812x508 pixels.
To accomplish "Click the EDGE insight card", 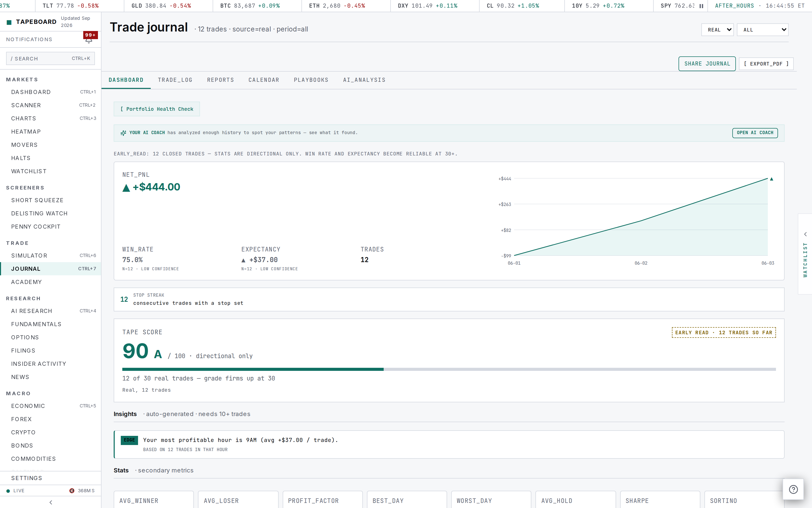I will [449, 444].
